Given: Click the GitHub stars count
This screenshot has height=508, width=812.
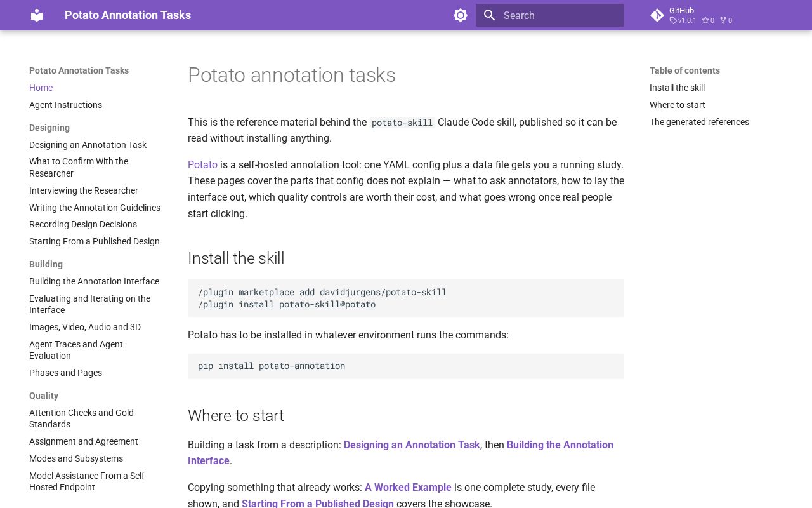Looking at the screenshot, I should point(708,20).
